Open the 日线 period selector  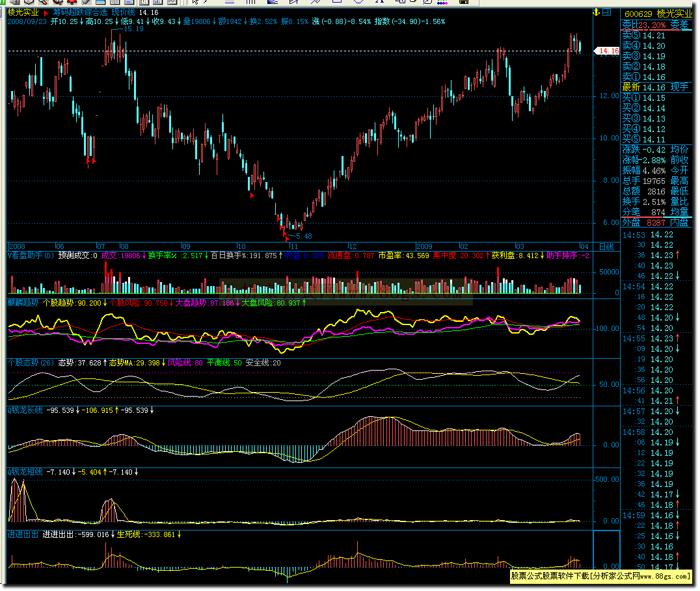pyautogui.click(x=606, y=246)
